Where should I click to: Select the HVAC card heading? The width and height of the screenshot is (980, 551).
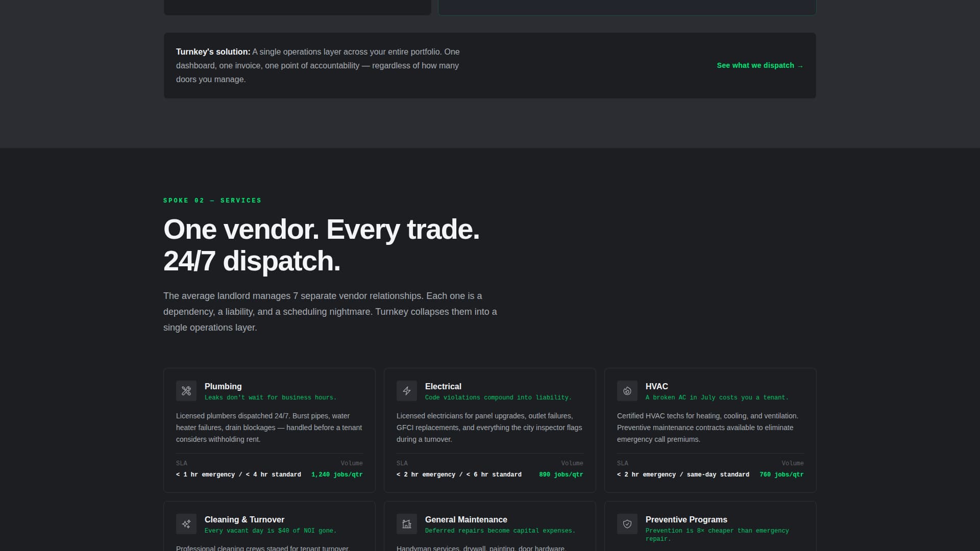pos(656,386)
